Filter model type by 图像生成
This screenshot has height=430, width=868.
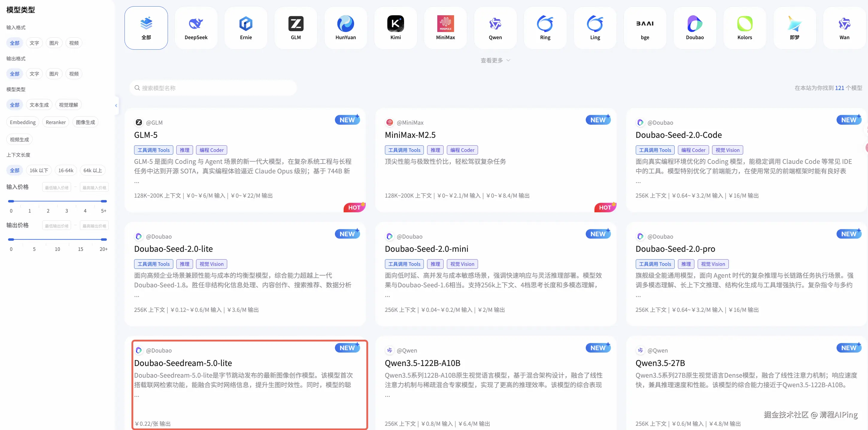pyautogui.click(x=85, y=122)
